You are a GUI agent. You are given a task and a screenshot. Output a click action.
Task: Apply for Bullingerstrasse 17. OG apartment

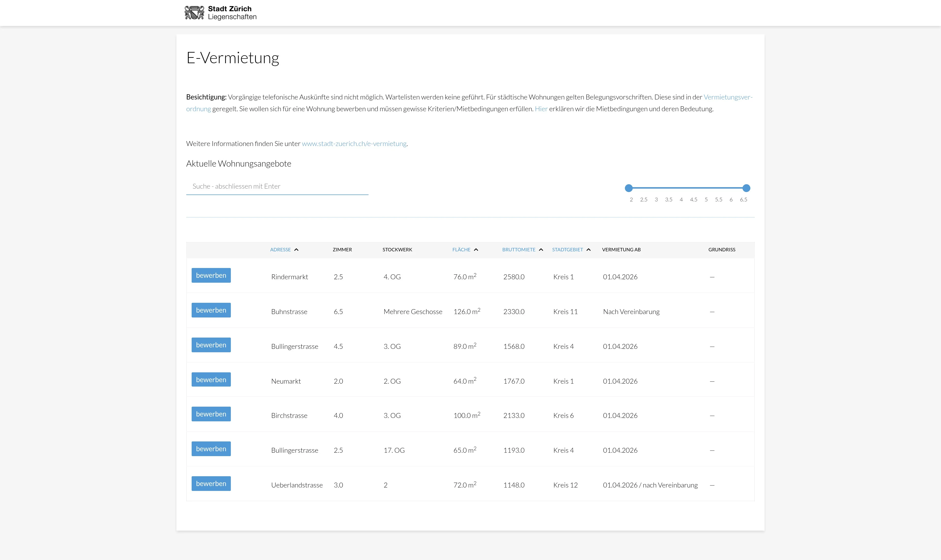point(211,449)
